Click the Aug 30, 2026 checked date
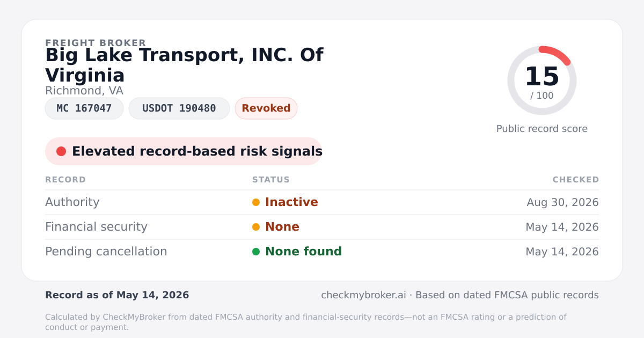 [562, 202]
